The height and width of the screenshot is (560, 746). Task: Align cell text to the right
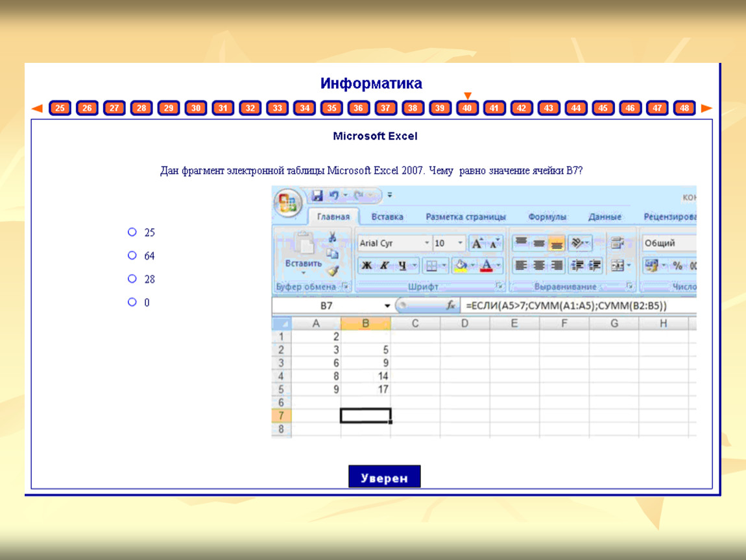[x=556, y=265]
